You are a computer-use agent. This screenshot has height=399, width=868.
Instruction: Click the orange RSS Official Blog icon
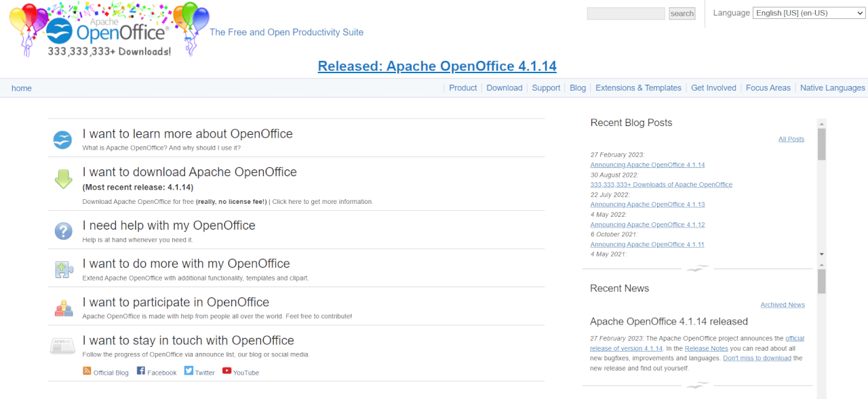coord(87,371)
